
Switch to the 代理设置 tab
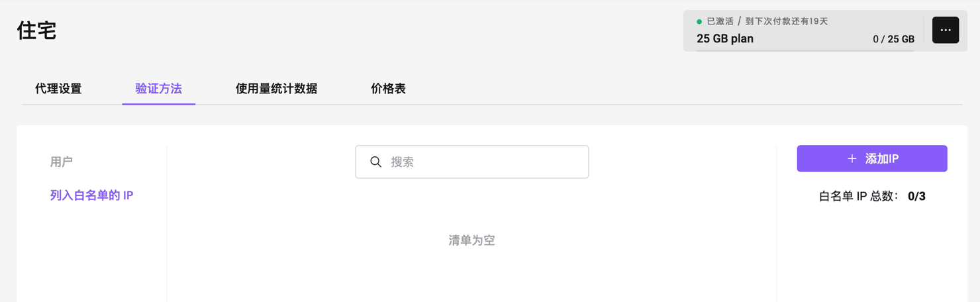click(x=58, y=89)
